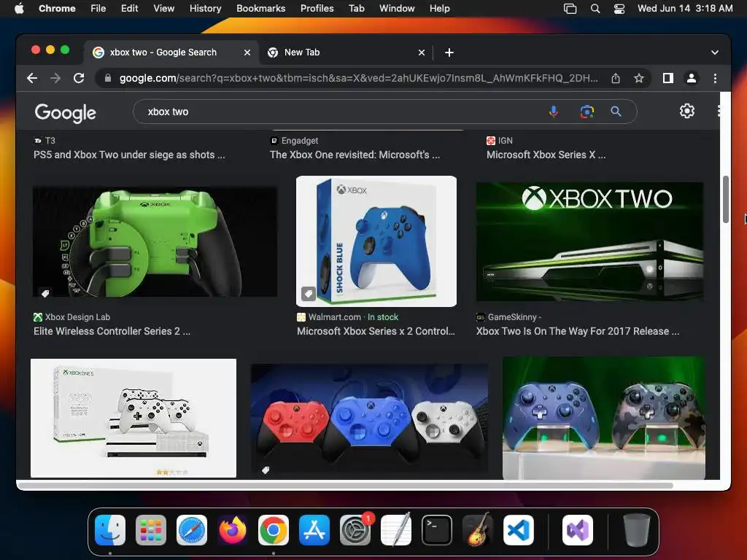Open the History menu

coord(205,8)
